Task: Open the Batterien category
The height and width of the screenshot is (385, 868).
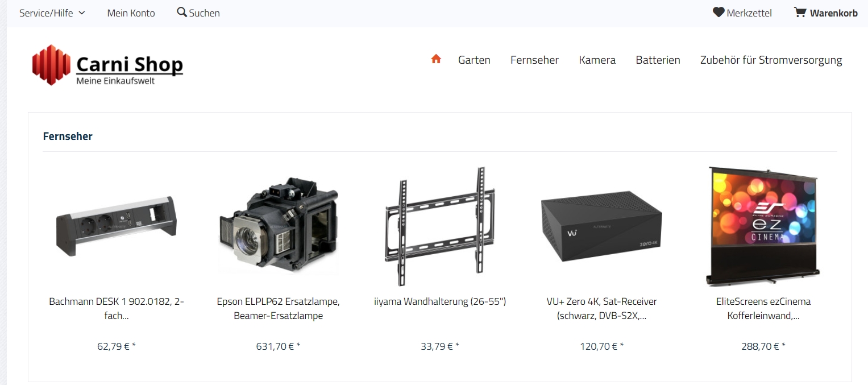Action: point(658,60)
